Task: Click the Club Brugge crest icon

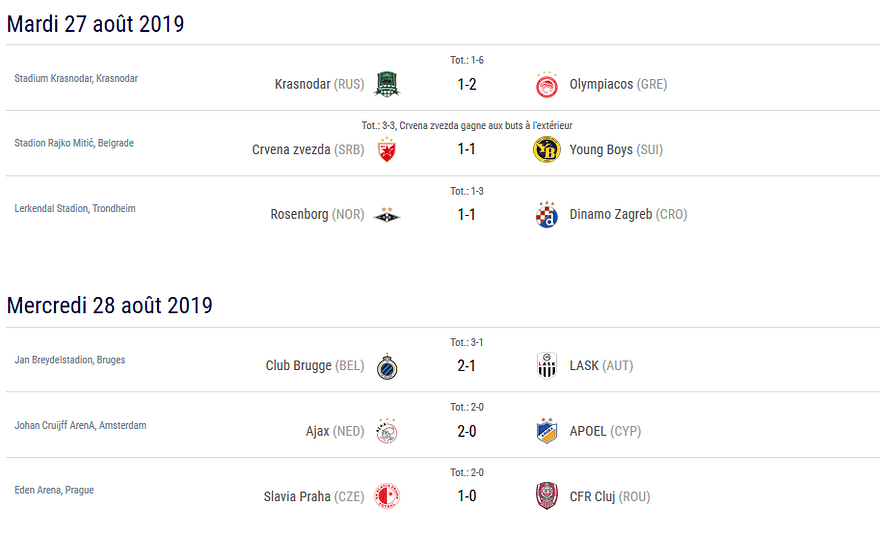Action: click(386, 366)
